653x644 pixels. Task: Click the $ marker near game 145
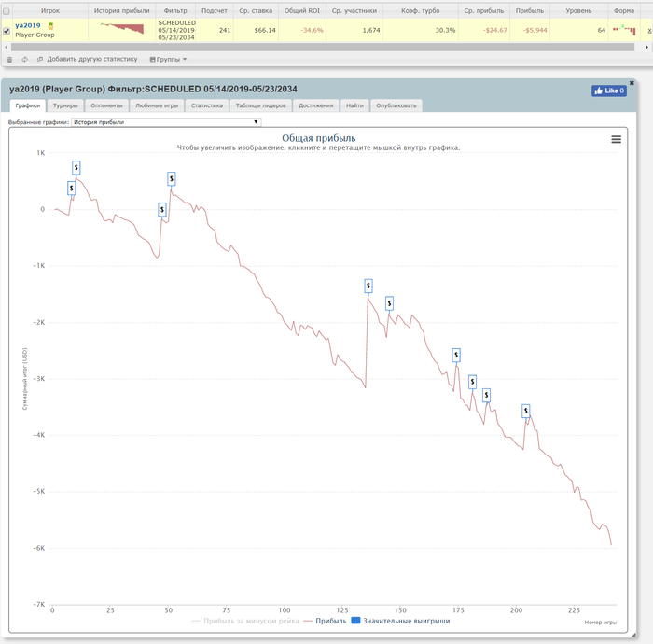(389, 303)
